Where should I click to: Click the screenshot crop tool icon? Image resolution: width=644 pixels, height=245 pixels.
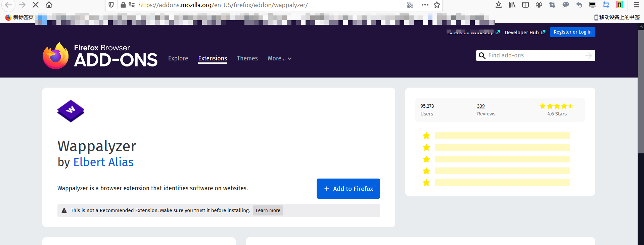(x=552, y=5)
